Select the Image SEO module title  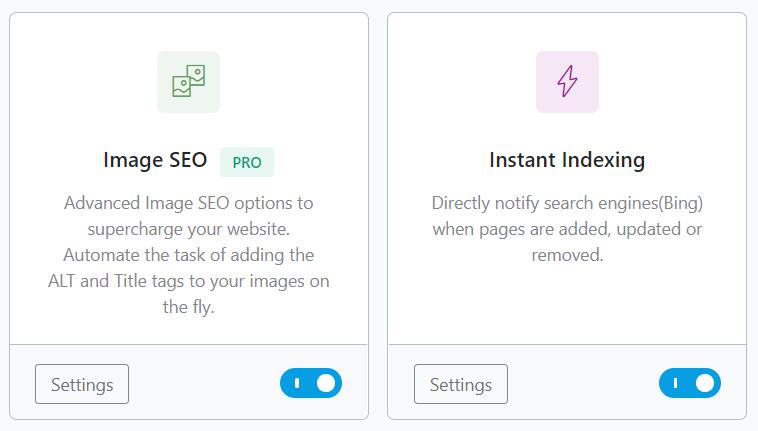[155, 160]
